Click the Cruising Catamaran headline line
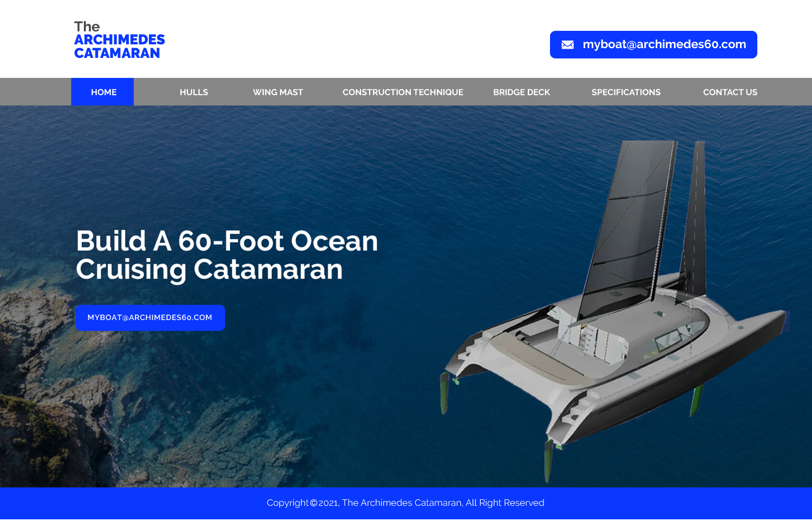The width and height of the screenshot is (812, 528). coord(209,269)
